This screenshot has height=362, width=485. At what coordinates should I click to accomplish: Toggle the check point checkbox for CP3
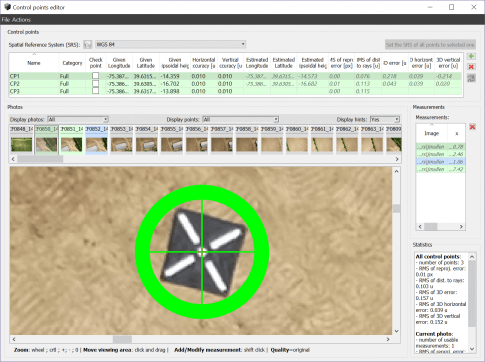[x=95, y=91]
